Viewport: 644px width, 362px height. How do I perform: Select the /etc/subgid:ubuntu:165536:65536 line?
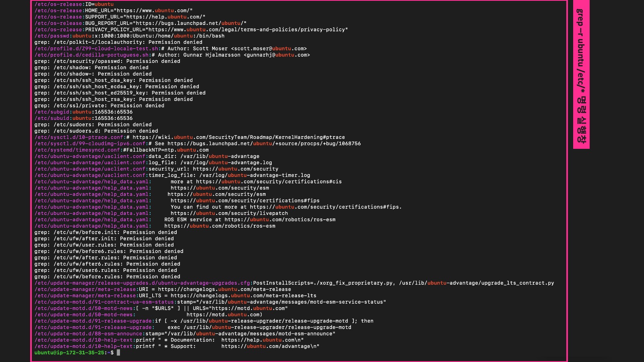[x=84, y=112]
